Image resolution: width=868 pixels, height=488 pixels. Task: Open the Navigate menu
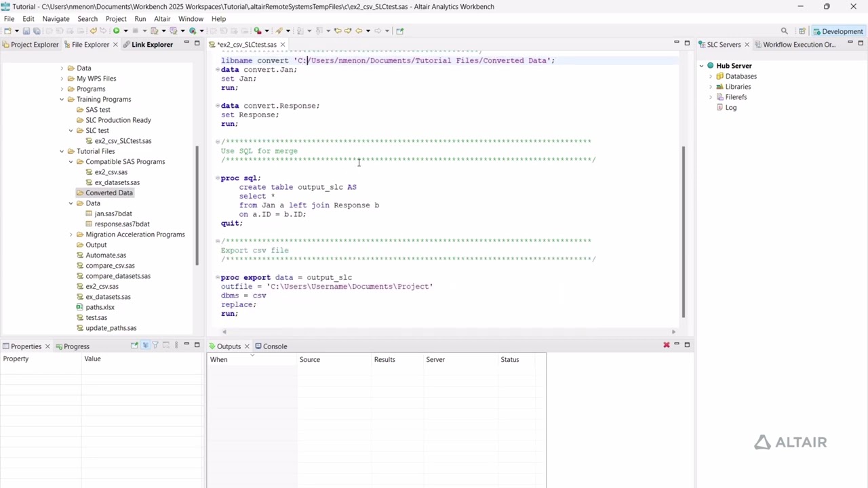(x=56, y=19)
